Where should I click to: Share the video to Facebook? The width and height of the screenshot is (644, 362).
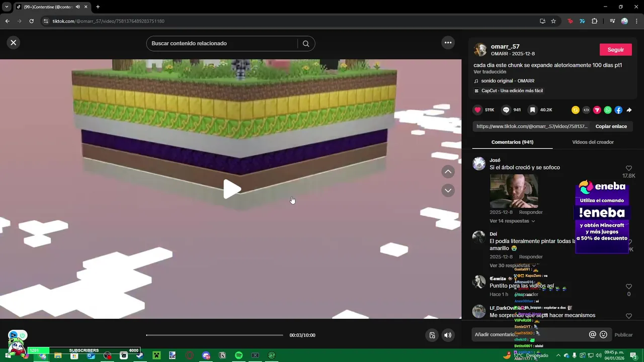[x=618, y=110]
